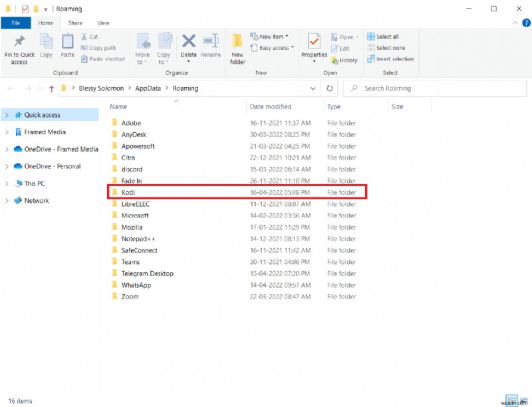Click Invert selection

tap(390, 59)
